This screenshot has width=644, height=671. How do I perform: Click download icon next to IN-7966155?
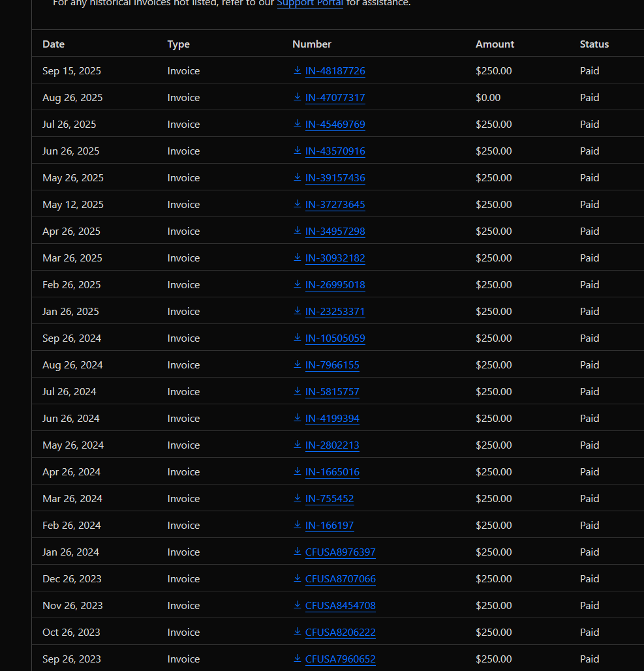click(x=297, y=365)
